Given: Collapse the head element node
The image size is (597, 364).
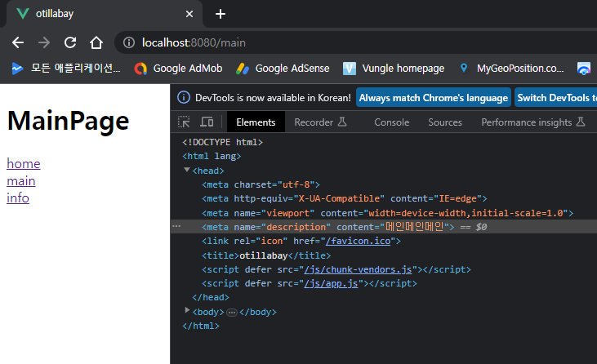Looking at the screenshot, I should tap(186, 170).
